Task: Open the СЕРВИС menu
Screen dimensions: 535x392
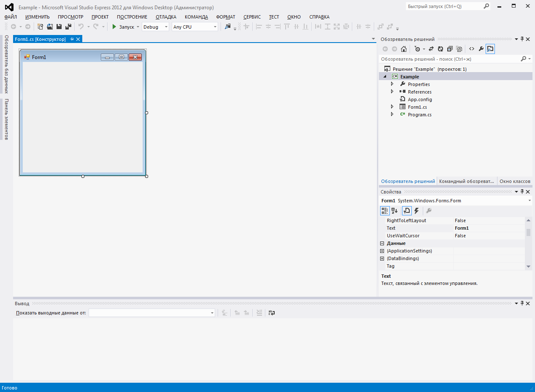Action: pyautogui.click(x=252, y=17)
